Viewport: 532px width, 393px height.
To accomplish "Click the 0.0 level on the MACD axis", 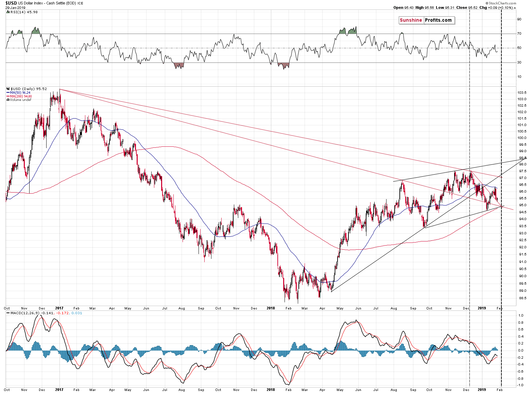I will 520,351.
